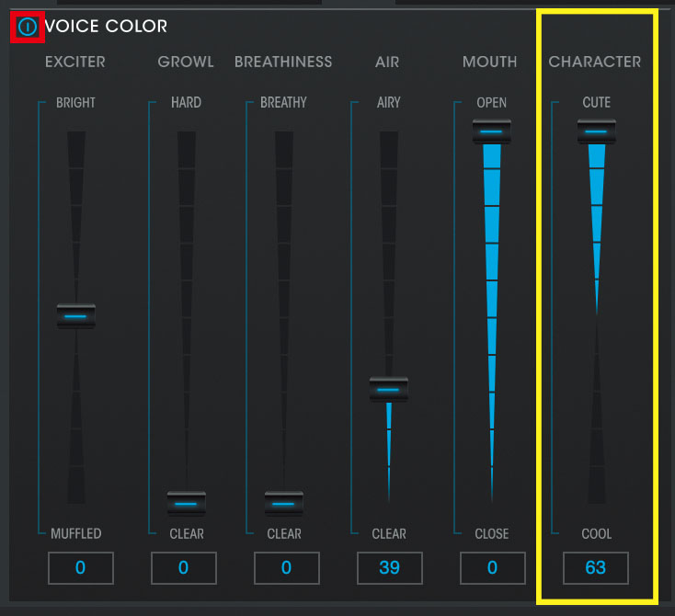
Task: Click the Air slider handle
Action: pos(388,390)
